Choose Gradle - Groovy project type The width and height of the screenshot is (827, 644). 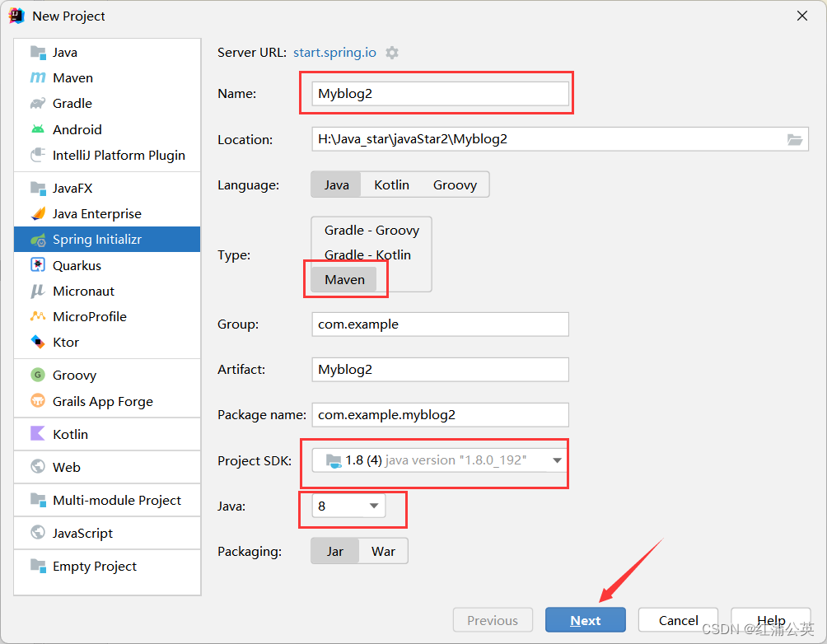click(x=371, y=231)
